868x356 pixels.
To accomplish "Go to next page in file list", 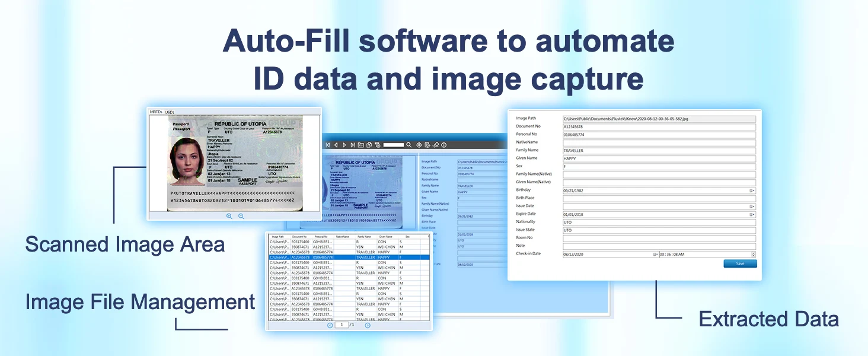I will click(x=368, y=325).
